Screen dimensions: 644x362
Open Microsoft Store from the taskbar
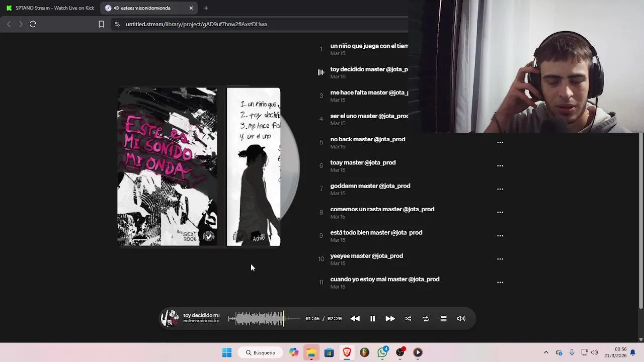tap(329, 352)
